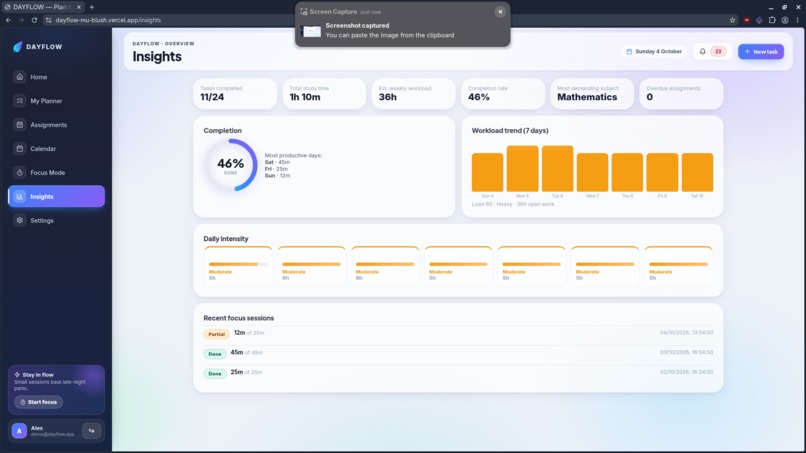Screen dimensions: 806x453
Task: Bookmark this page using the star icon
Action: coord(732,20)
